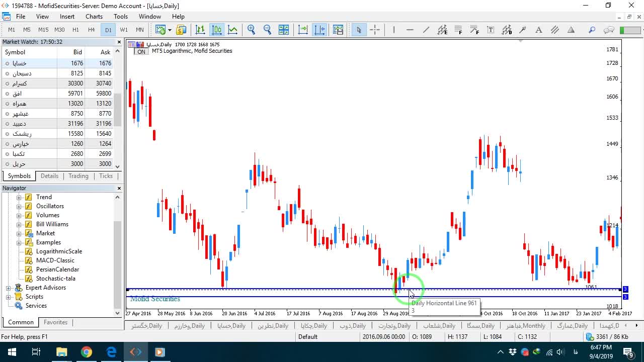Open the Charts menu

click(x=94, y=17)
